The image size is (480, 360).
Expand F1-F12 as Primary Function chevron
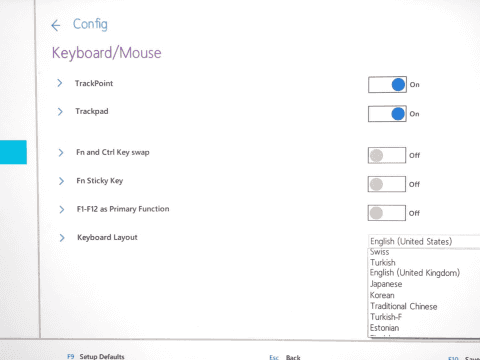point(62,209)
